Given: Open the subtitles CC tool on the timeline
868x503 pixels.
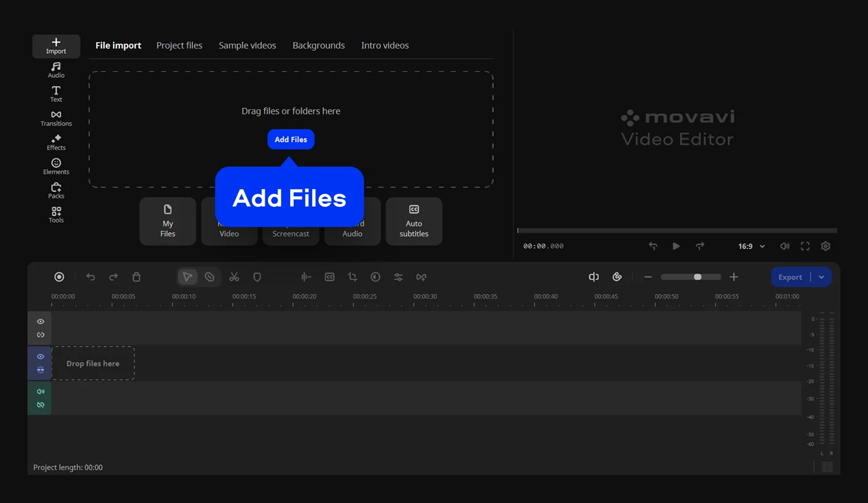Looking at the screenshot, I should pyautogui.click(x=329, y=277).
